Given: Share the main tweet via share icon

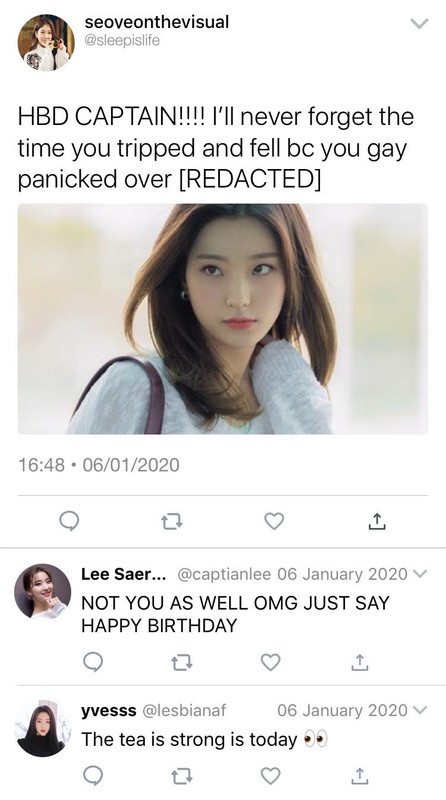Looking at the screenshot, I should [x=377, y=521].
